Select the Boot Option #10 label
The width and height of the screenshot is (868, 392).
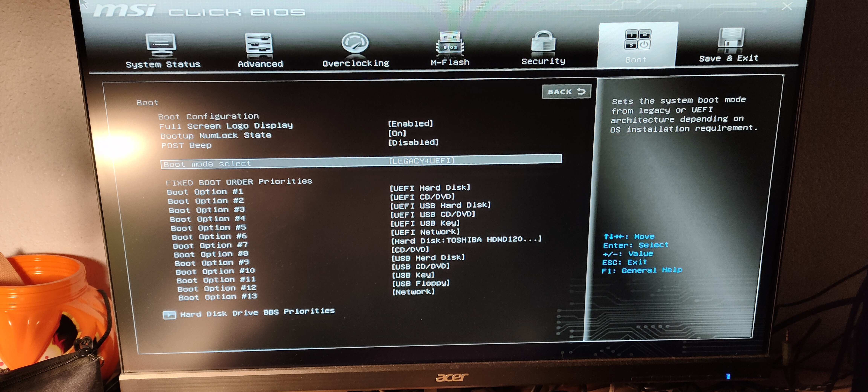tap(215, 272)
